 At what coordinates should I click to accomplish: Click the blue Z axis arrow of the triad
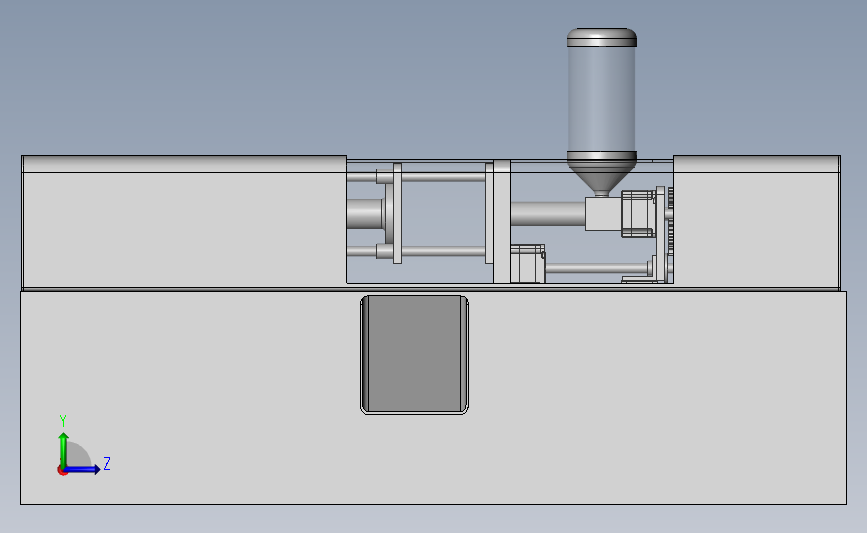82,469
